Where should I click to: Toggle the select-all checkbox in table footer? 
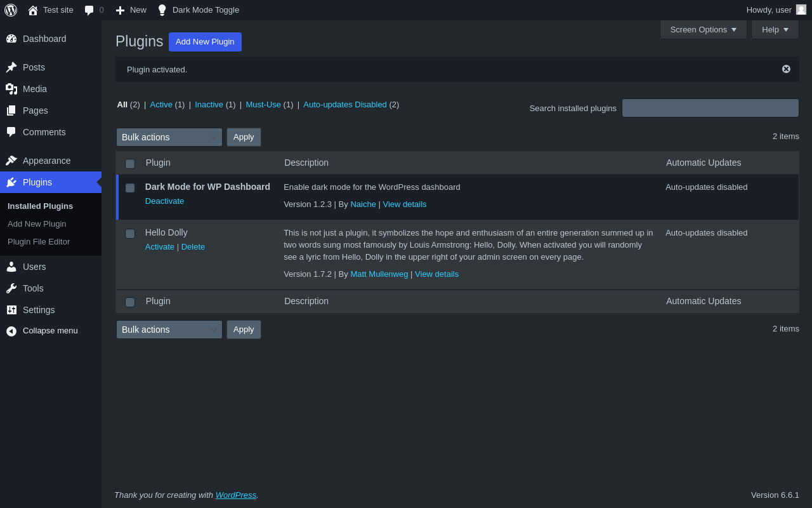point(130,302)
